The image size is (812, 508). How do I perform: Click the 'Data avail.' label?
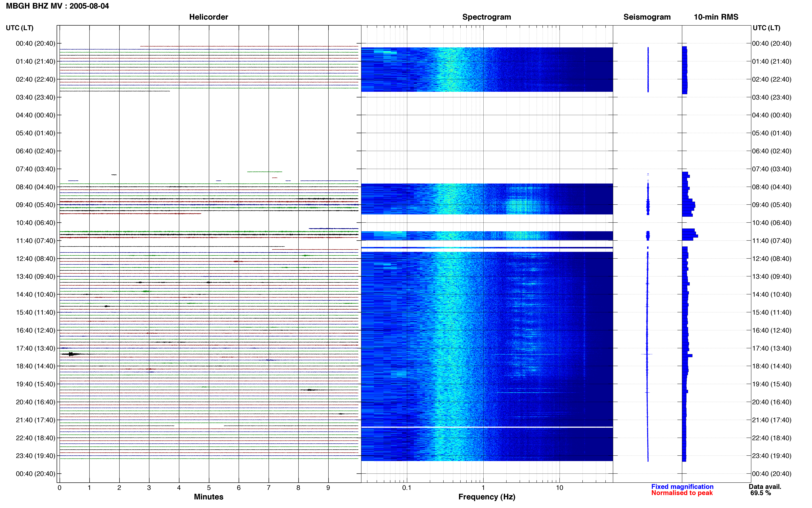tap(765, 486)
